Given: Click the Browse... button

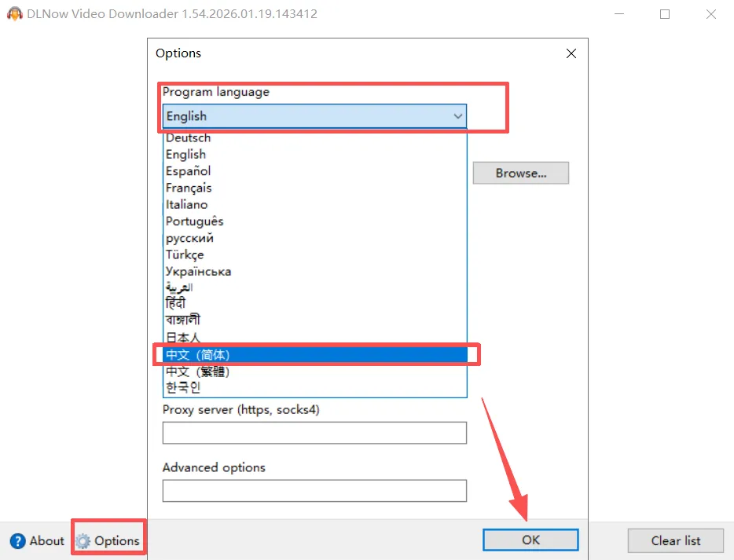Looking at the screenshot, I should (520, 173).
